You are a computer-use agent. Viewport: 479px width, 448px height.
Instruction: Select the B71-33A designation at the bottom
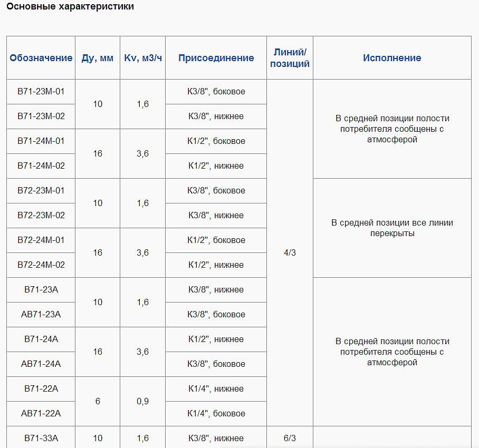40,438
